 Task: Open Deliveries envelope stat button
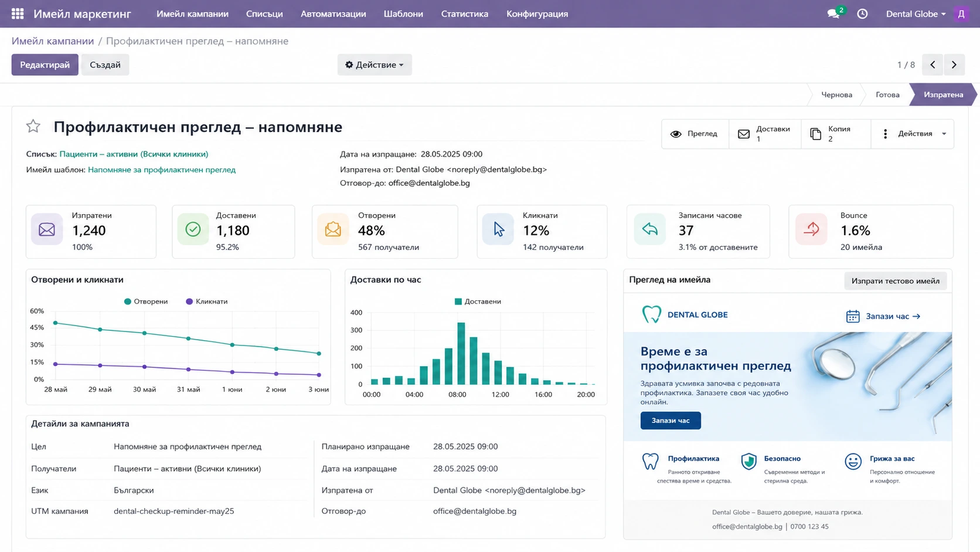tap(765, 134)
